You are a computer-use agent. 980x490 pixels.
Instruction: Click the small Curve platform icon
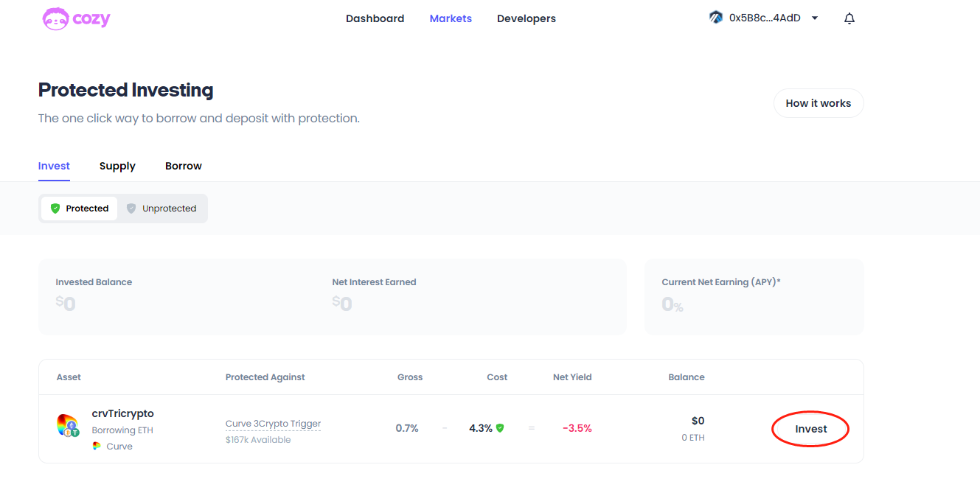[x=97, y=446]
